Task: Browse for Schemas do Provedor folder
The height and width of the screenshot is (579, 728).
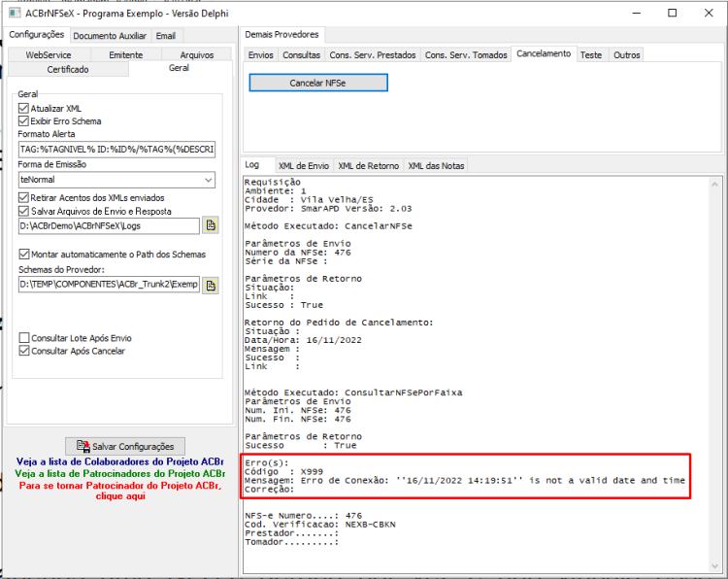Action: (x=211, y=286)
